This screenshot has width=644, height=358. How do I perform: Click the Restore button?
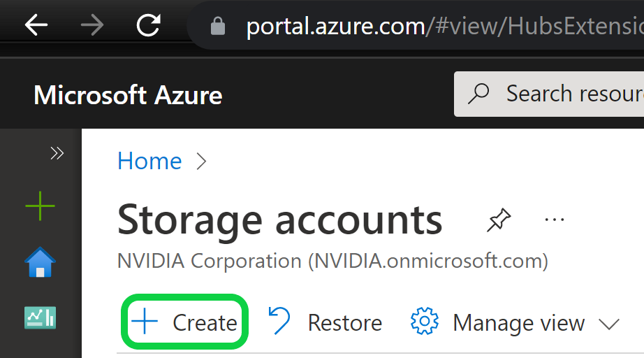coord(325,322)
